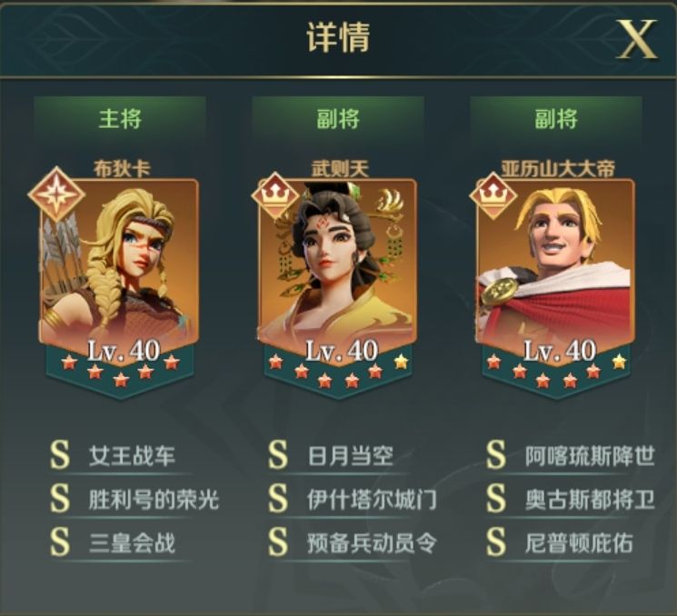View the 奥古斯都将卫 skill
The height and width of the screenshot is (616, 677).
tap(590, 500)
